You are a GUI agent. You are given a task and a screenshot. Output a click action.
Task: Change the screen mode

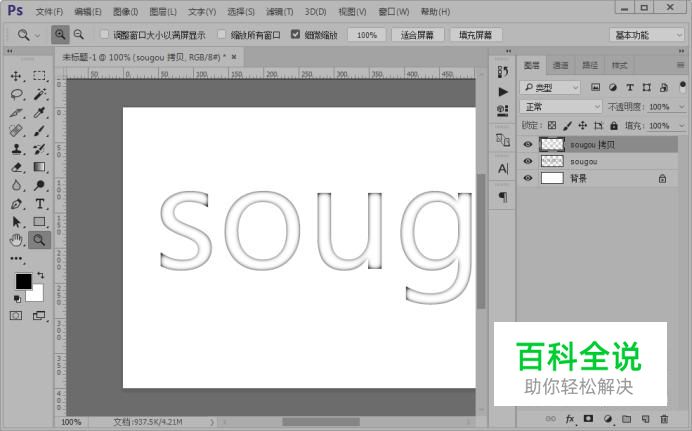39,315
